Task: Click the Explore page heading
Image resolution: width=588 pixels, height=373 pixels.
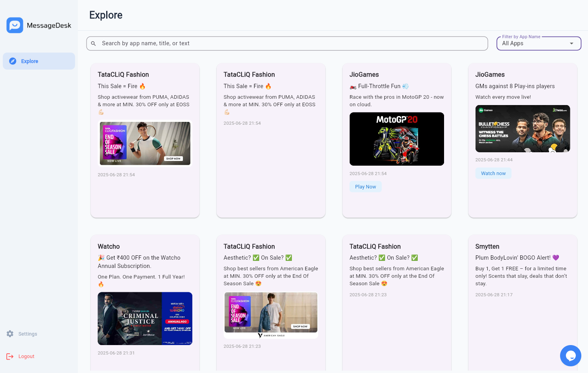Action: pyautogui.click(x=106, y=15)
